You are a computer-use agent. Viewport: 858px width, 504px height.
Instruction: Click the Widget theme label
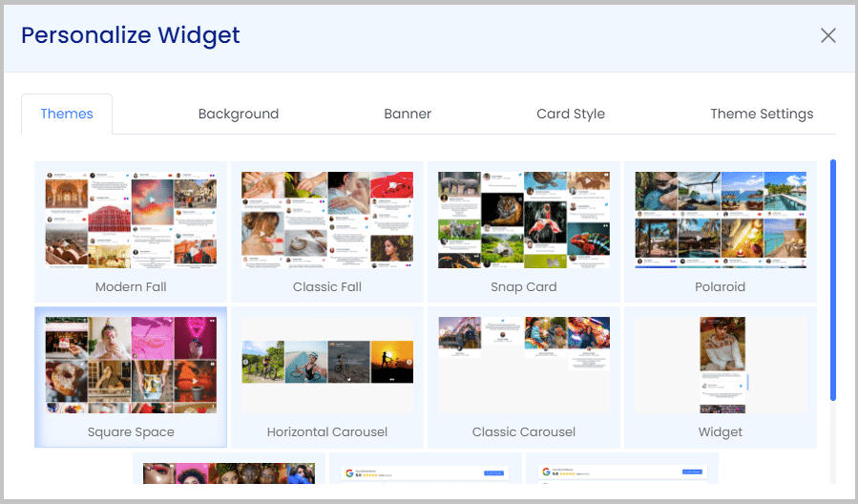[721, 431]
